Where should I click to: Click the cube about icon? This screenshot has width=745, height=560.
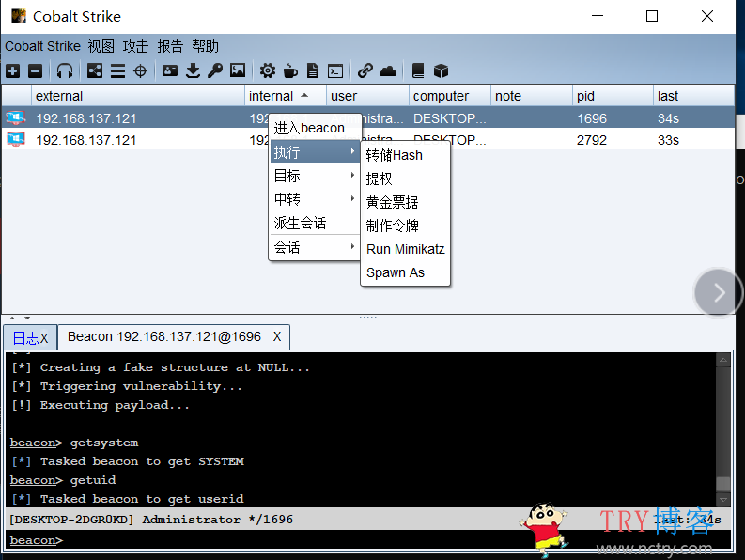[441, 71]
